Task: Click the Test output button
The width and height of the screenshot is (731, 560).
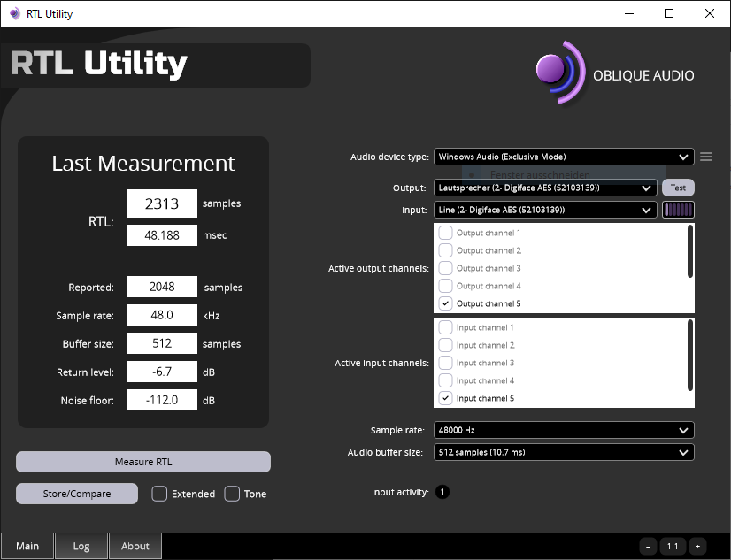Action: tap(678, 188)
